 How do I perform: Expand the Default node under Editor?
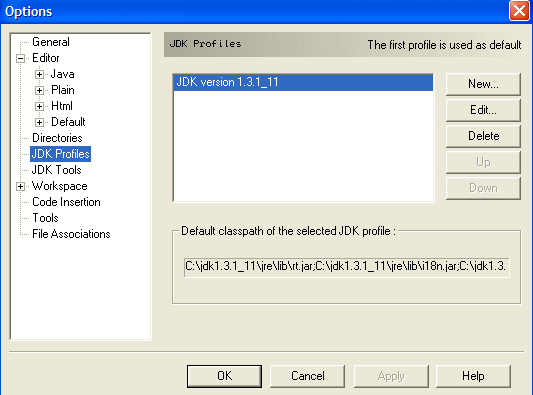[x=39, y=122]
